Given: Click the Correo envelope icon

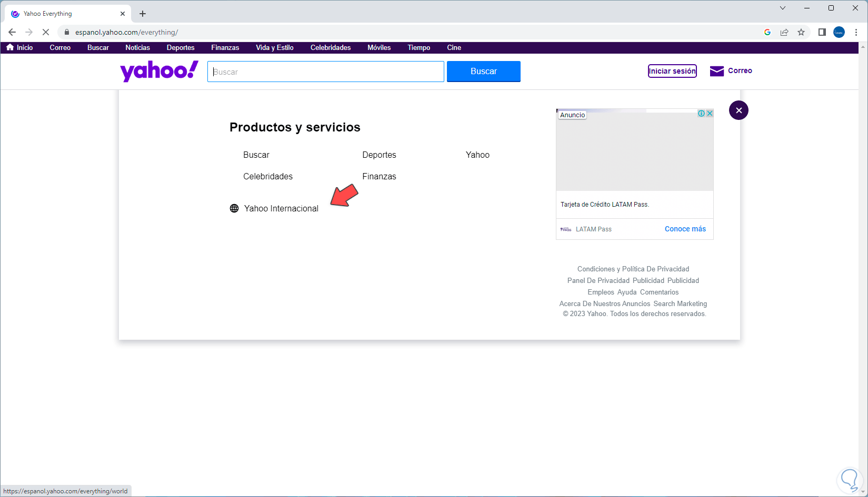Looking at the screenshot, I should click(717, 71).
